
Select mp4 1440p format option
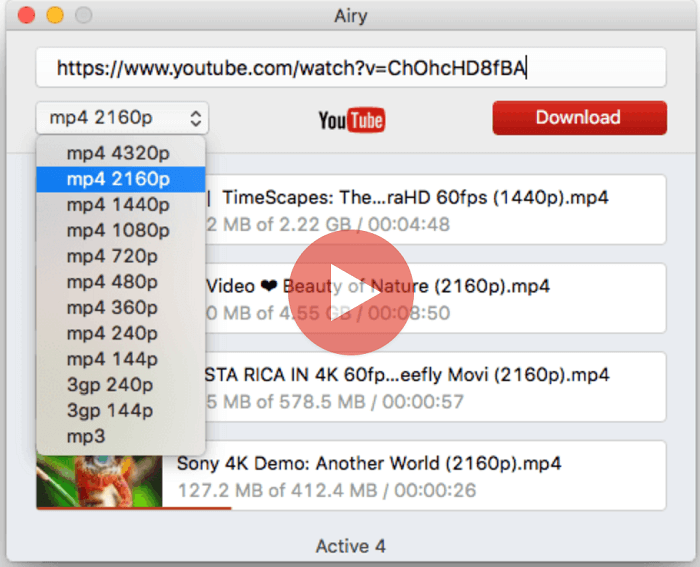click(120, 205)
